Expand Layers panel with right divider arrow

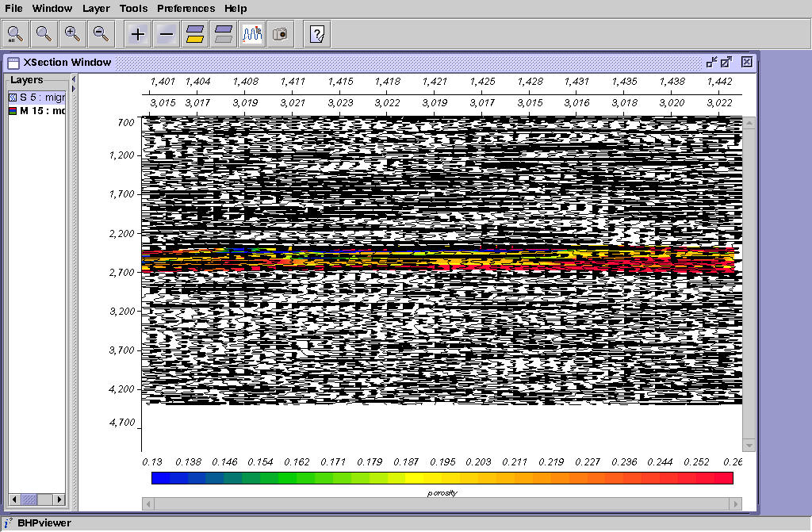[74, 89]
